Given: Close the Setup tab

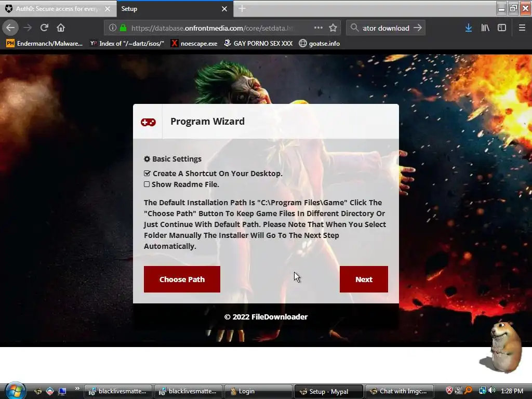Looking at the screenshot, I should [x=224, y=9].
